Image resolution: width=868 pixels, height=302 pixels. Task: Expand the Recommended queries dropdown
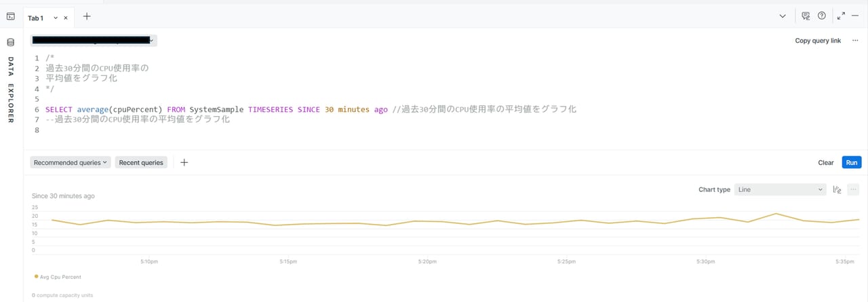[70, 163]
